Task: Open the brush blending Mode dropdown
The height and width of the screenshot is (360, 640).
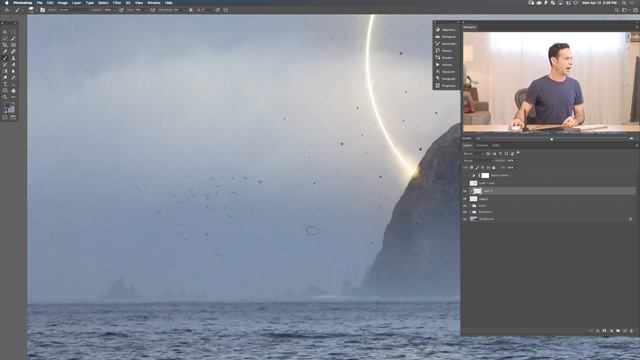Action: coord(74,10)
